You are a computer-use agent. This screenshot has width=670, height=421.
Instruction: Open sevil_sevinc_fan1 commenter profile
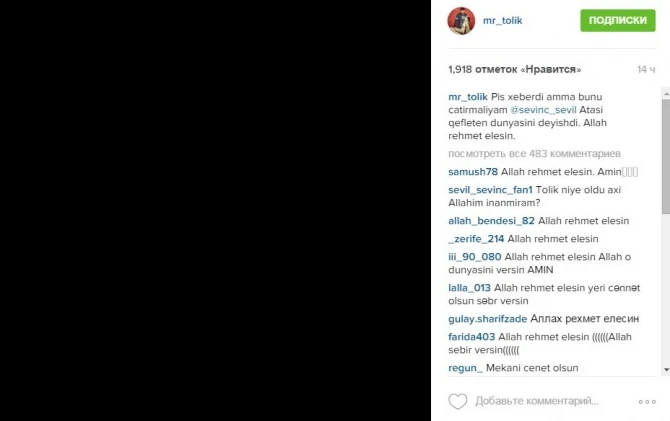coord(490,190)
